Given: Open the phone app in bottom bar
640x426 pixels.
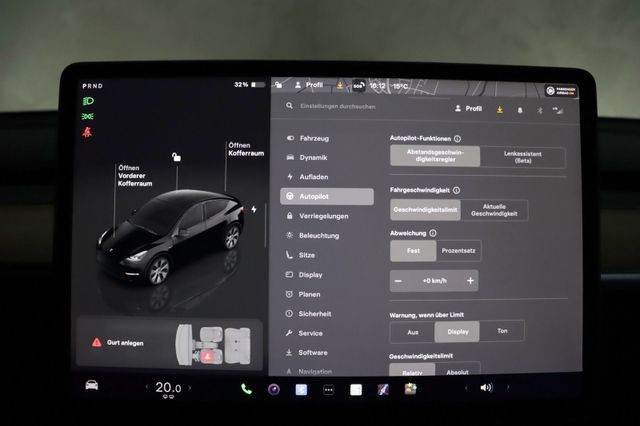Looking at the screenshot, I should click(246, 388).
